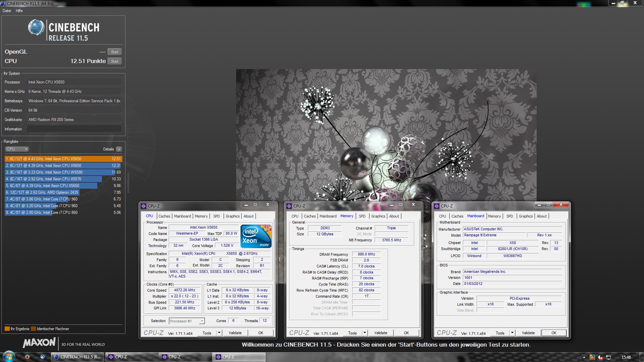Viewport: 644px width, 362px height.
Task: Click the Information input field
Action: click(74, 129)
